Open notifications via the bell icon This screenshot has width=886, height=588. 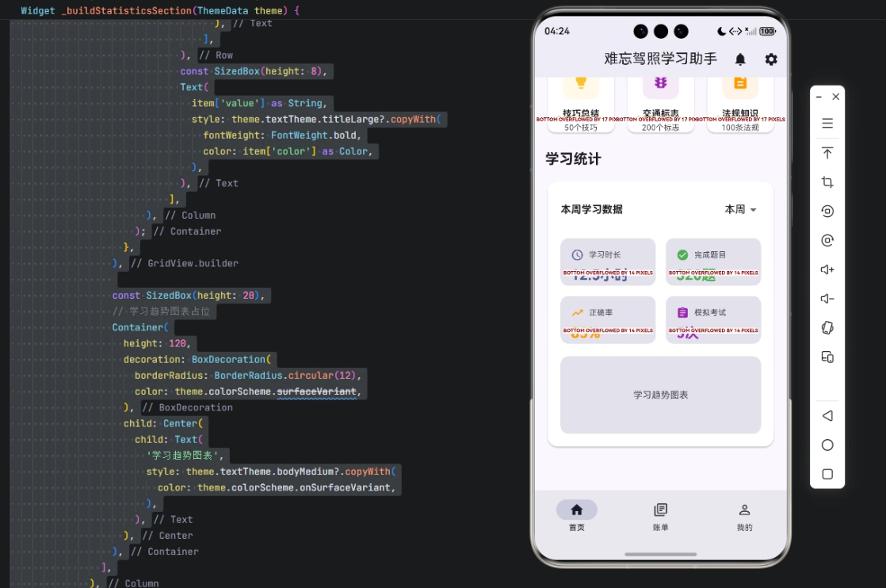[x=740, y=59]
